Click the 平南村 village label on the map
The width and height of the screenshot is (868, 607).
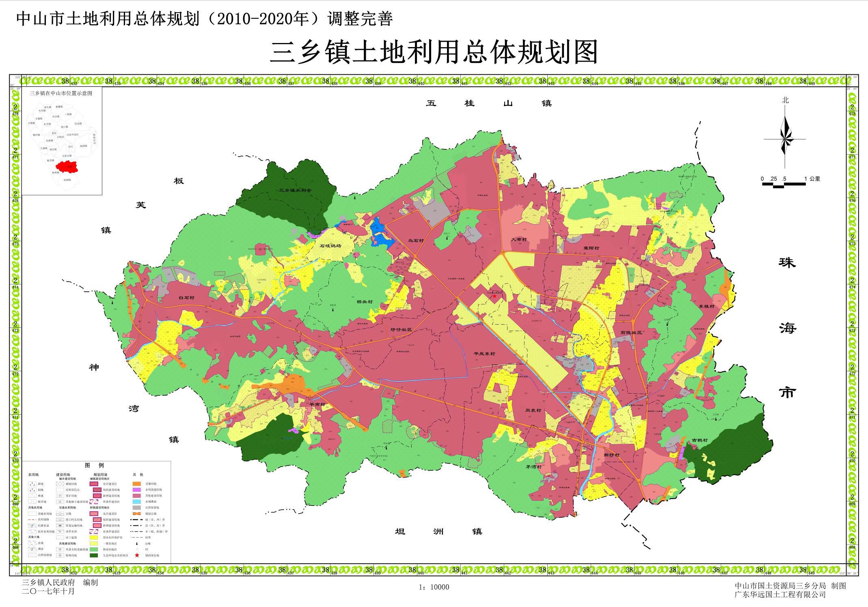317,405
